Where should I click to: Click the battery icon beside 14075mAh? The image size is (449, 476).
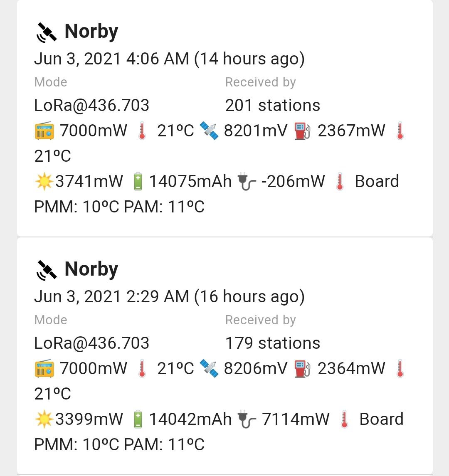click(138, 182)
